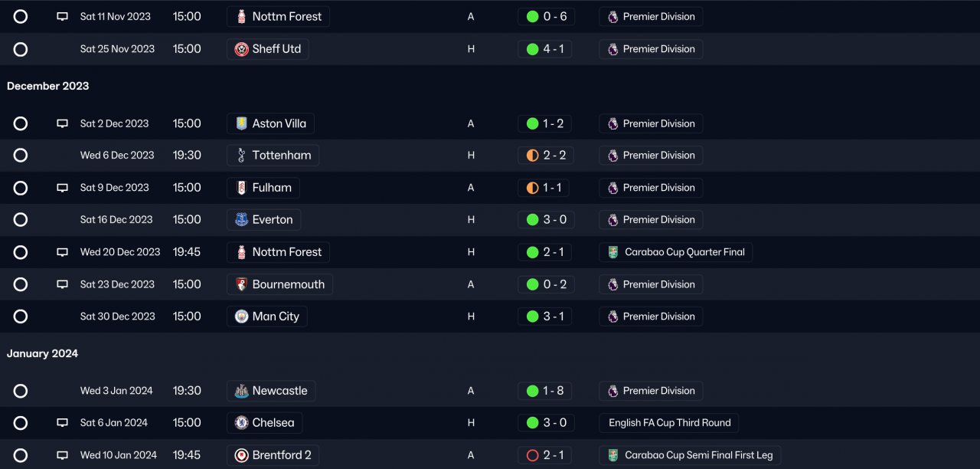Viewport: 980px width, 469px height.
Task: Click the TV icon on the Brentford 2 fixture
Action: pos(63,455)
